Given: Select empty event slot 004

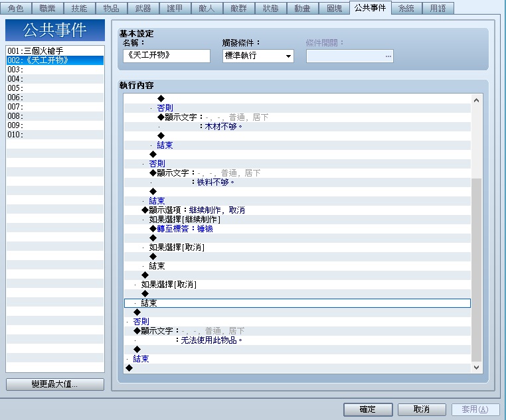Looking at the screenshot, I should click(55, 79).
